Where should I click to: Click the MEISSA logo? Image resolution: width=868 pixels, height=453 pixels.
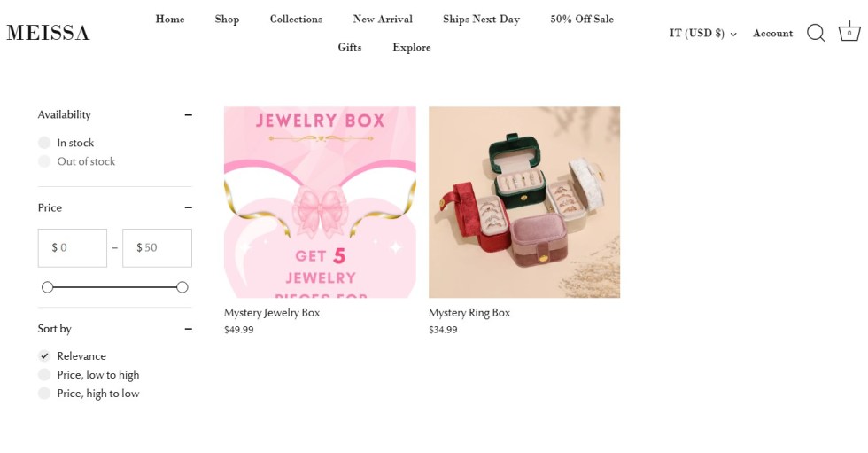(x=48, y=33)
